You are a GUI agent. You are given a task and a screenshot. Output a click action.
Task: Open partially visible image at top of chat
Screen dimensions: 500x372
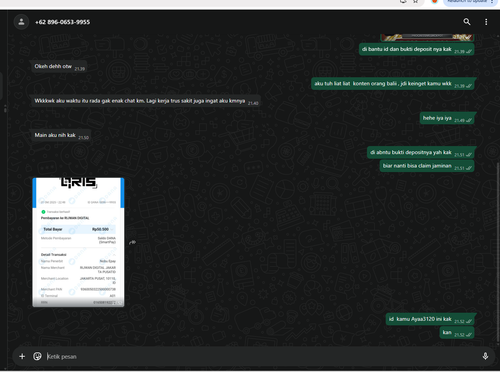click(427, 37)
